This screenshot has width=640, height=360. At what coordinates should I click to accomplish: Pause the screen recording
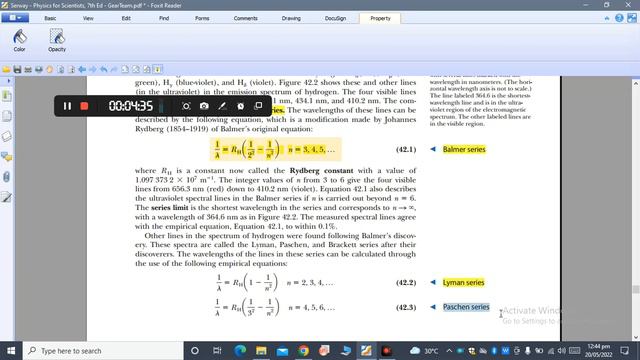click(x=67, y=106)
